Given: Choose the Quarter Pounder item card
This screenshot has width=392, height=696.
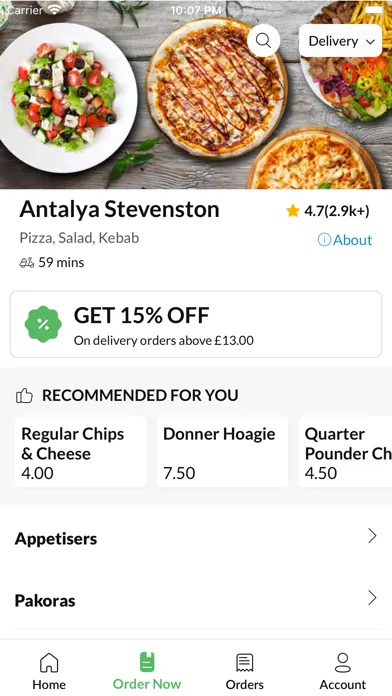Looking at the screenshot, I should point(345,452).
